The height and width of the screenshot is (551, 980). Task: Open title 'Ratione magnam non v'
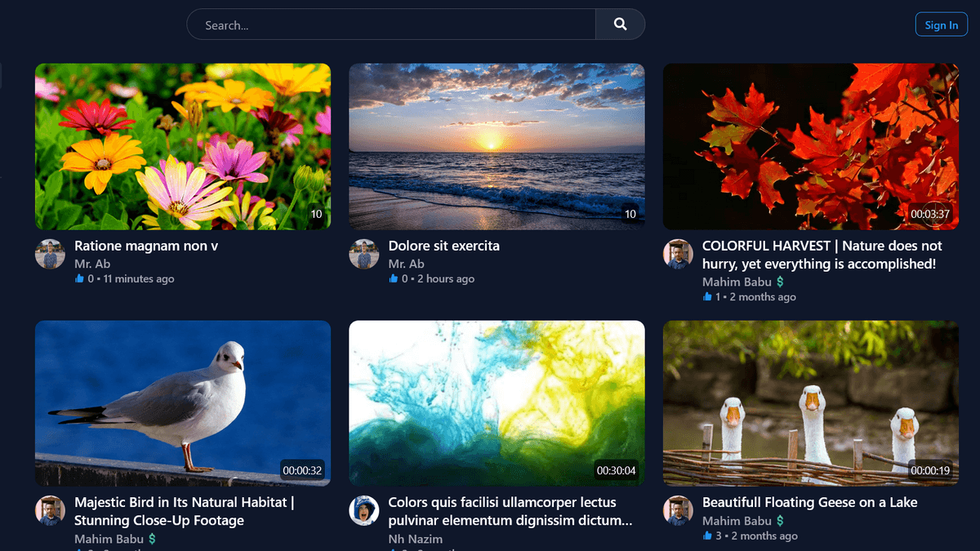[146, 246]
